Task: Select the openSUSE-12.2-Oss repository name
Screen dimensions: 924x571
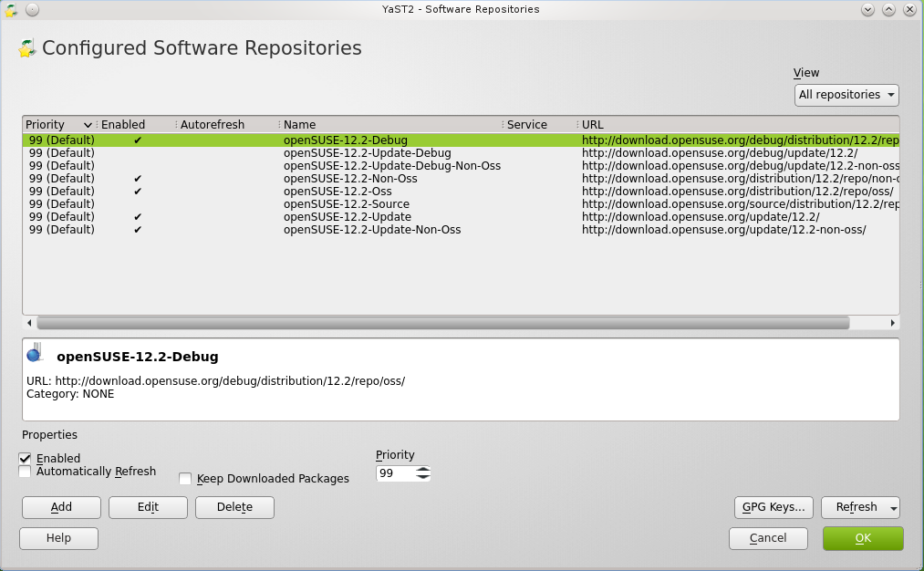Action: click(x=337, y=192)
